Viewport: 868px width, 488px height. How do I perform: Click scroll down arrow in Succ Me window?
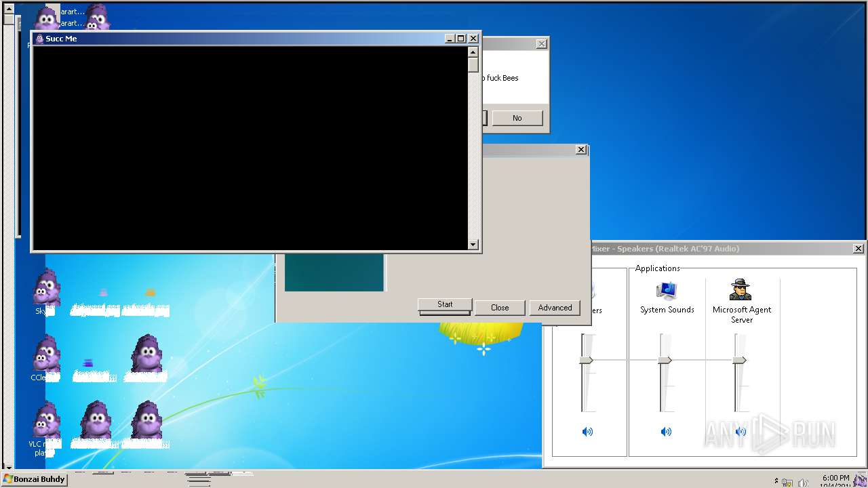click(473, 245)
